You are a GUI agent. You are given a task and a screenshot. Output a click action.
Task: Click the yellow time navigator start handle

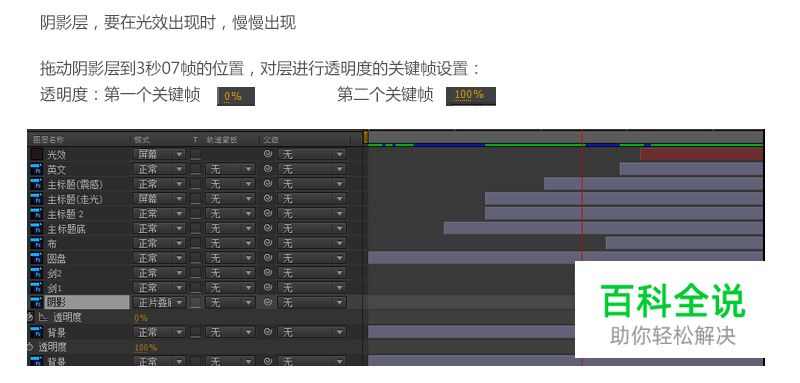[x=366, y=137]
